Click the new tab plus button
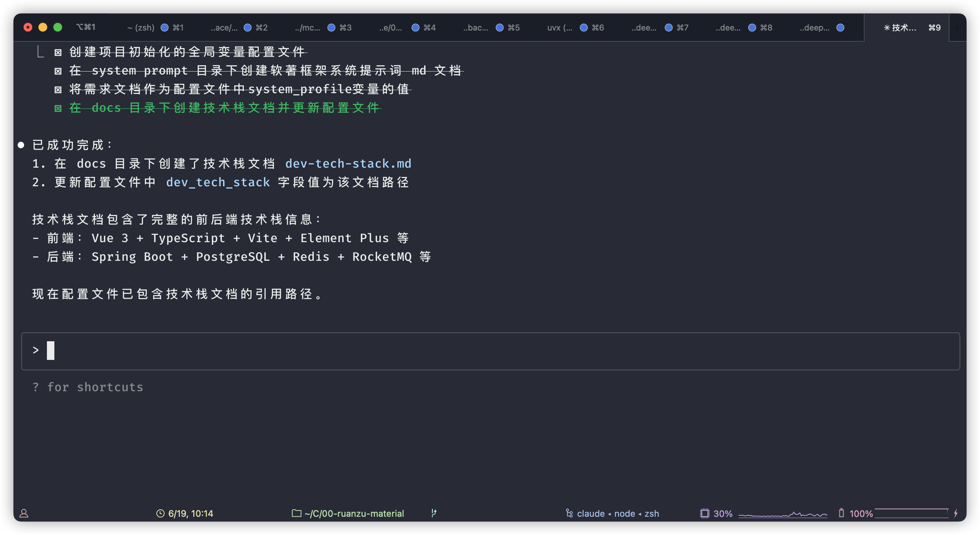Screen dimensions: 980x535 coord(958,28)
